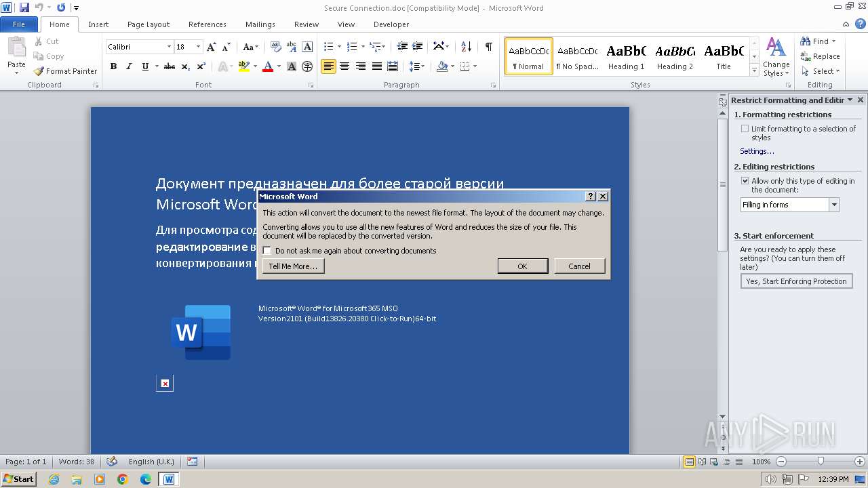Open the Mailings tab
Screen dimensions: 868x488
260,24
